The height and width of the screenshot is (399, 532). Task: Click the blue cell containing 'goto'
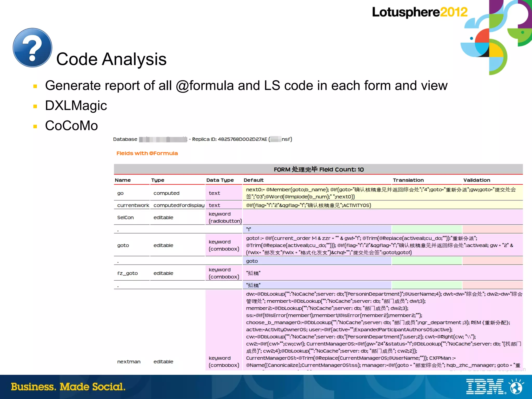coord(317,261)
